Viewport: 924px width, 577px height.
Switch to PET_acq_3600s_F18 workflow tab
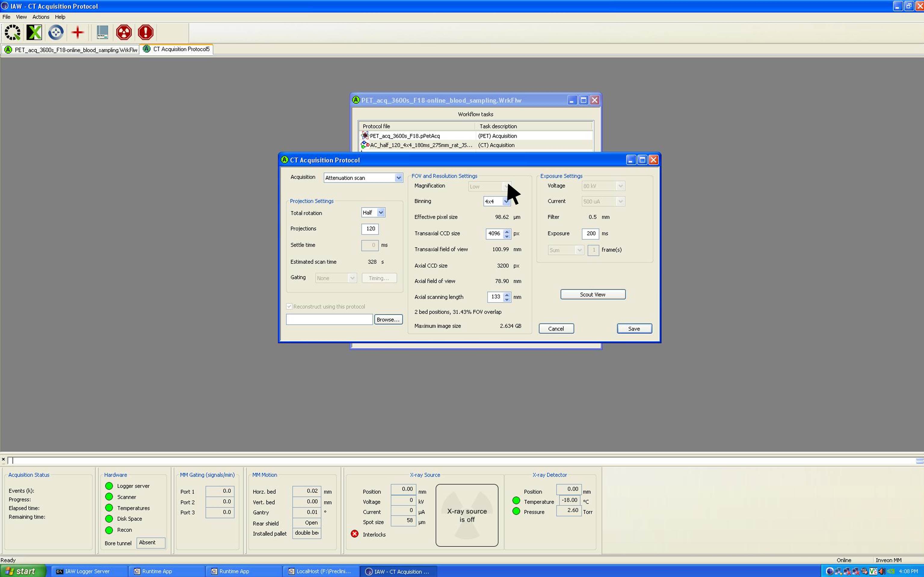(x=71, y=50)
